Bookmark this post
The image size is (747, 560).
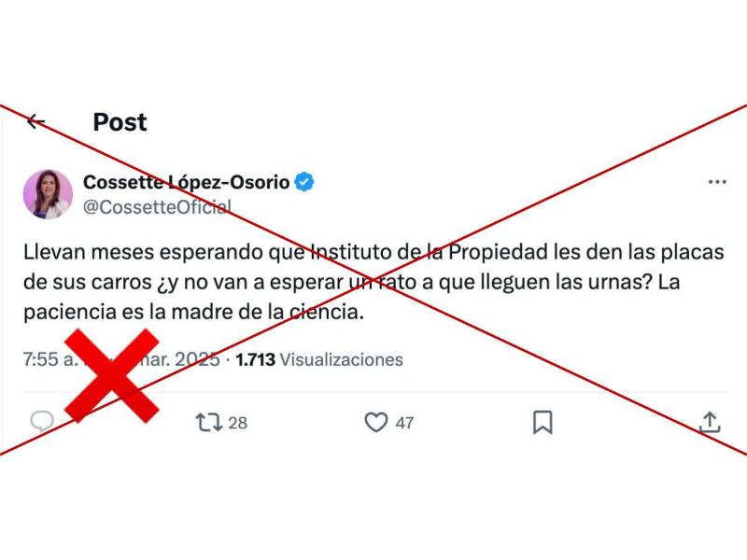[x=543, y=423]
